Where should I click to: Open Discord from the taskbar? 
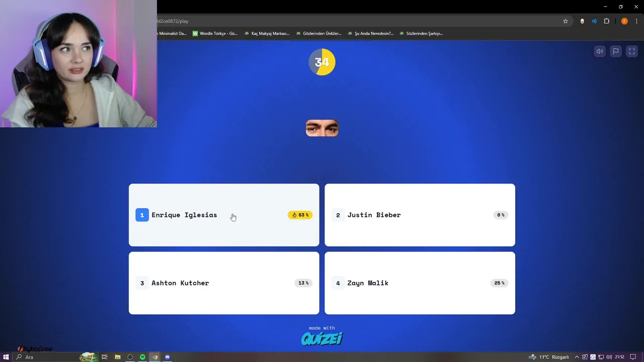pos(168,357)
